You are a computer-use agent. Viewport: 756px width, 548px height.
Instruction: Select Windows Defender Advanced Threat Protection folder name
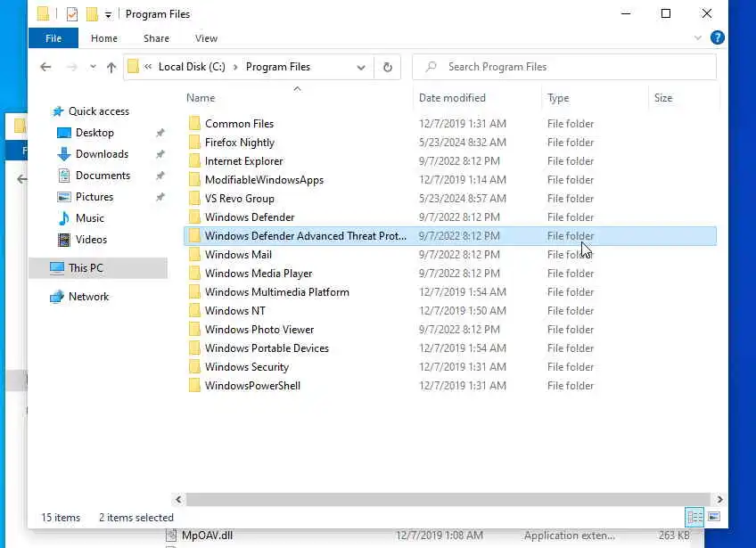coord(305,236)
